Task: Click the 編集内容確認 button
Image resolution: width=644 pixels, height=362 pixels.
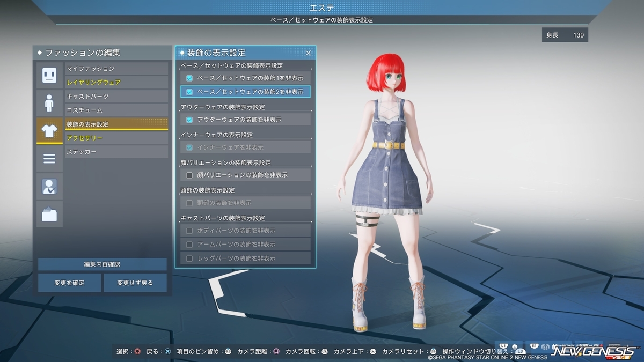Action: [102, 264]
